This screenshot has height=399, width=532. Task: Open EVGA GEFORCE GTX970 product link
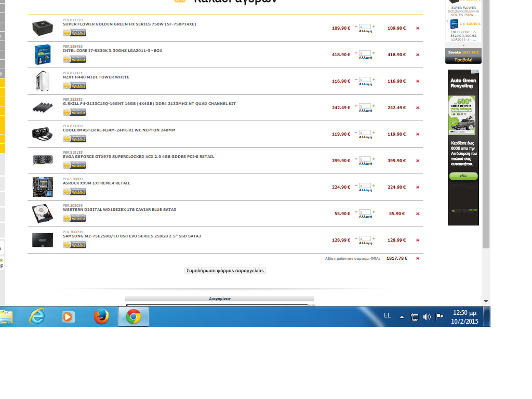[138, 156]
